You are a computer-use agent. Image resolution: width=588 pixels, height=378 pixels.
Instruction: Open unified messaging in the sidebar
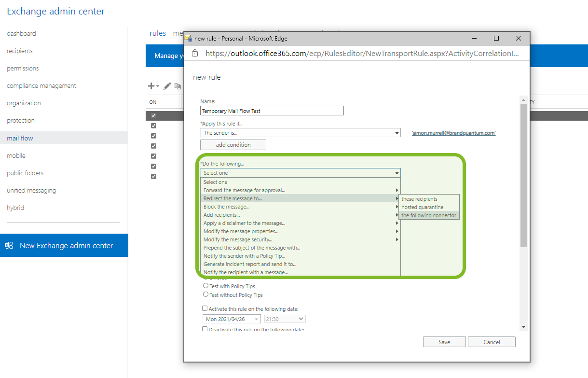point(31,190)
